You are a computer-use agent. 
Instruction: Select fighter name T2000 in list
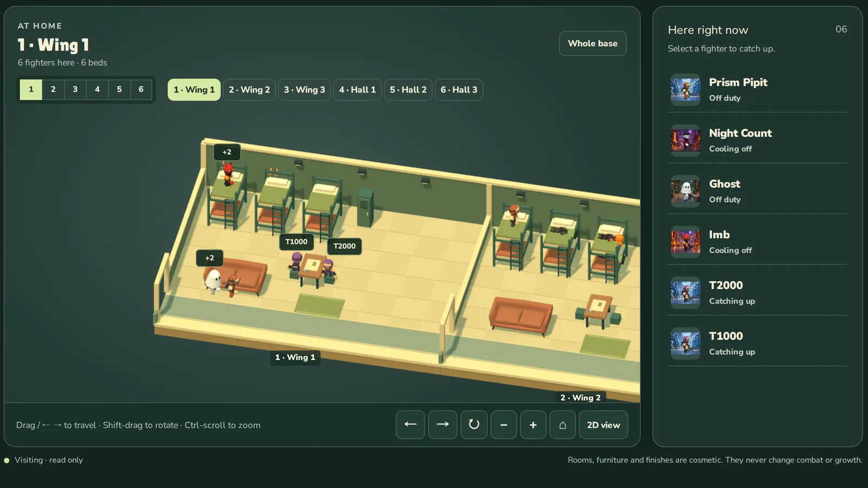pyautogui.click(x=726, y=285)
